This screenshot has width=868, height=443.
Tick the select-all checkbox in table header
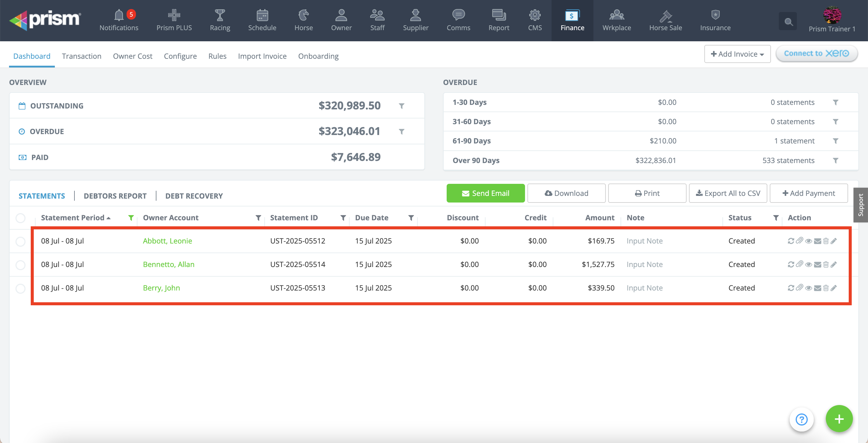20,218
